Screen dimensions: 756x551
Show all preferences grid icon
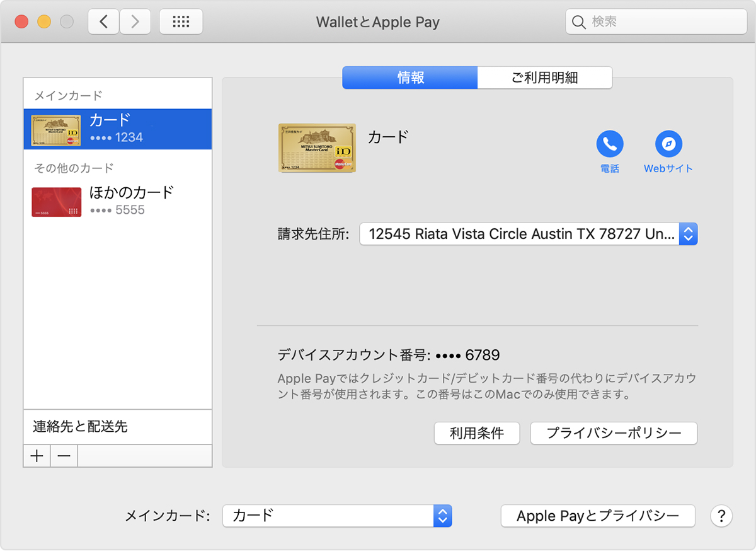(x=181, y=22)
